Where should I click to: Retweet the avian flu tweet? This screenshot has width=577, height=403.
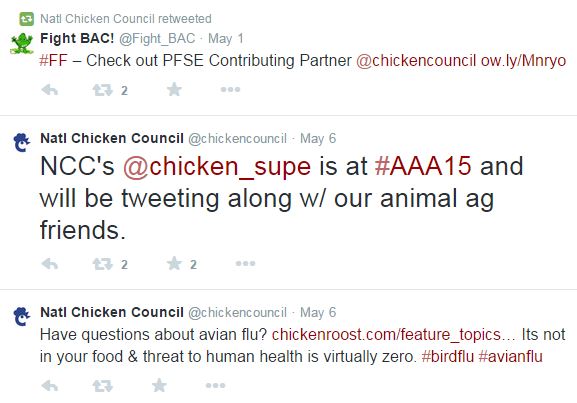(x=102, y=386)
